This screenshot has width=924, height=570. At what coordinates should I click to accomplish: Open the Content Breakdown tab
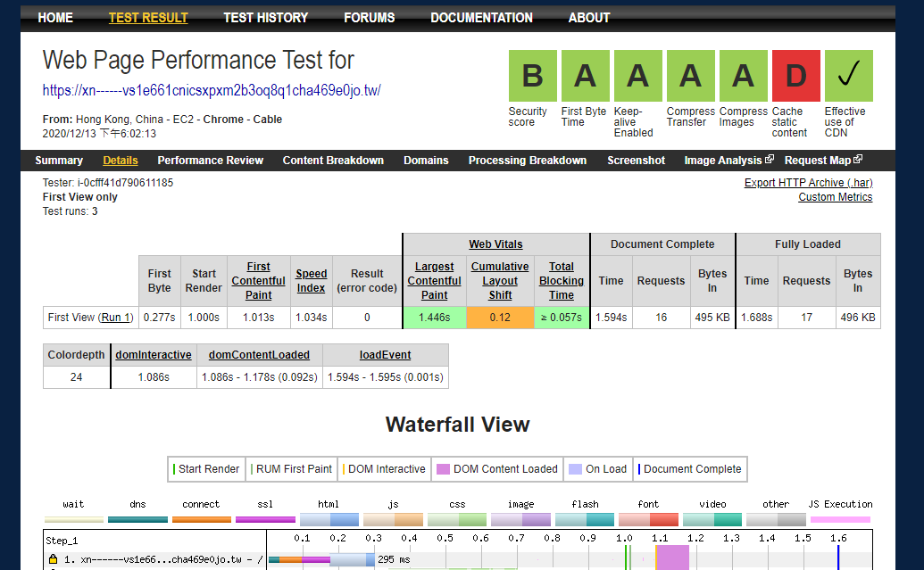coord(333,161)
